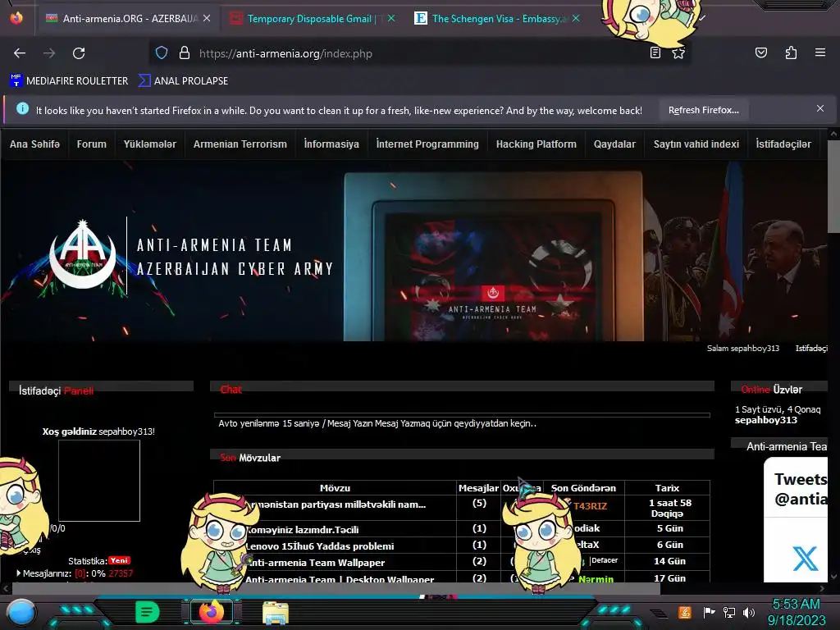Viewport: 840px width, 630px height.
Task: Go back to the previous page
Action: pos(20,53)
